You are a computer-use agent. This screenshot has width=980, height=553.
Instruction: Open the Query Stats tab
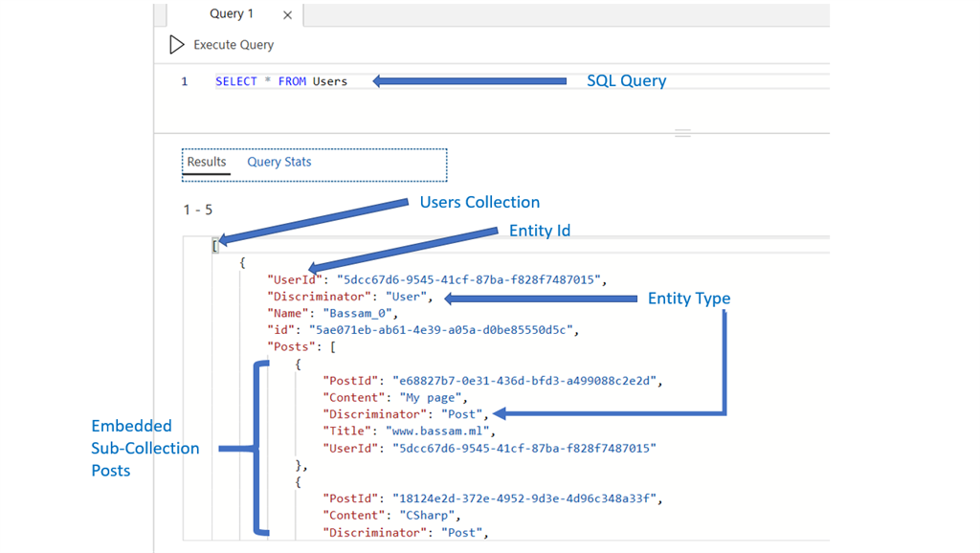coord(279,162)
